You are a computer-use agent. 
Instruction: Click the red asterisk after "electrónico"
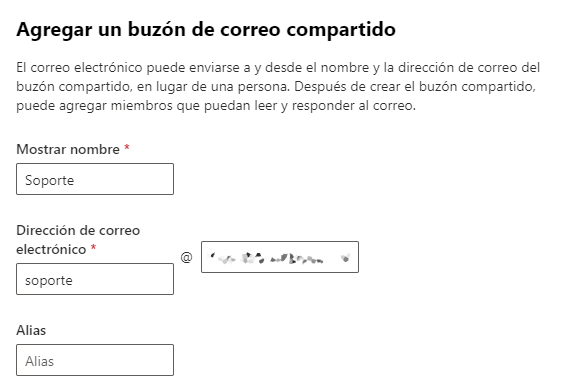(93, 247)
